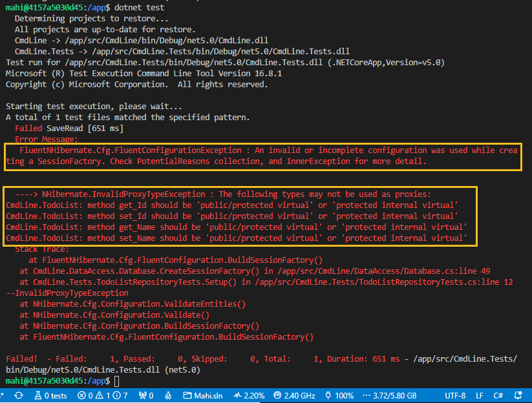This screenshot has width=532, height=403.
Task: Click the warning triangle showing 1 warning
Action: pos(101,395)
